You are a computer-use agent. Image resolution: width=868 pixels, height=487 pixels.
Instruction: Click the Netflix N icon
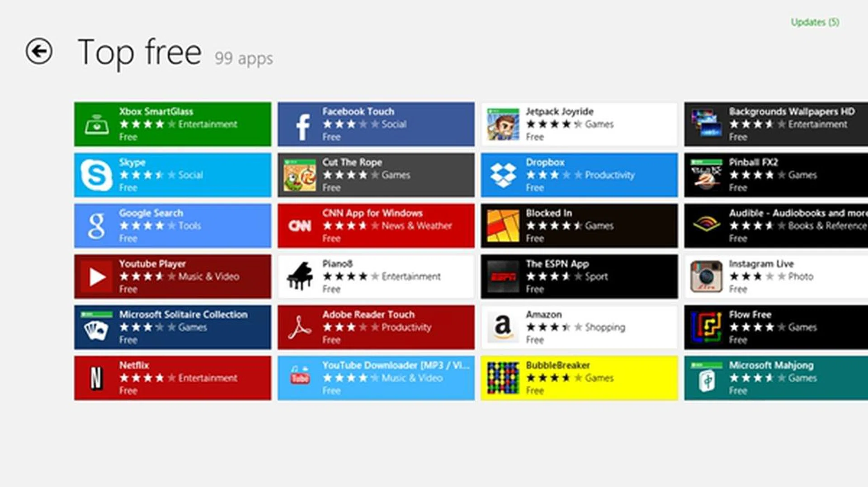point(96,378)
